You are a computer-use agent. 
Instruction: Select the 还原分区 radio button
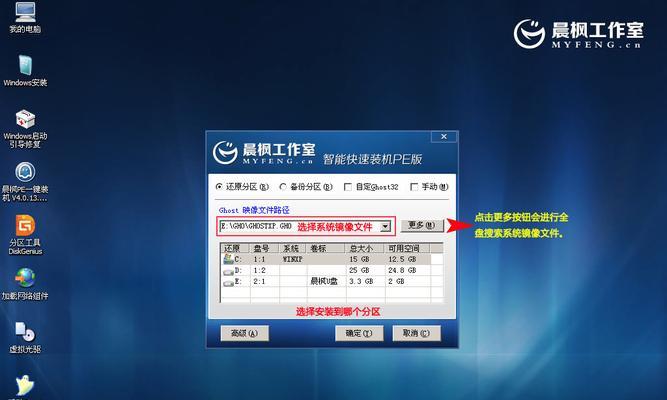coord(219,187)
